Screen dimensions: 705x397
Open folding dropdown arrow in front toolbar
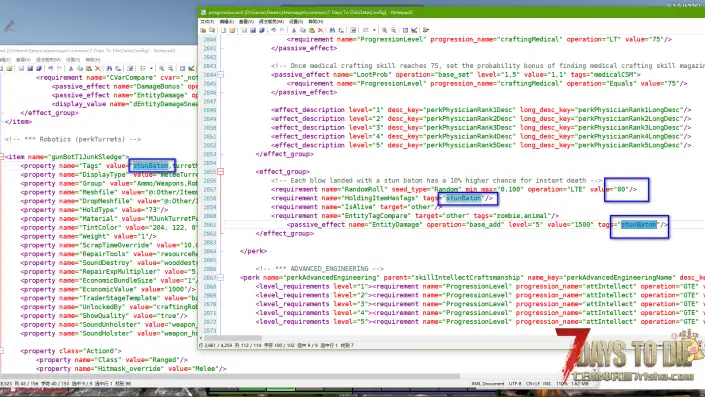tap(375, 30)
